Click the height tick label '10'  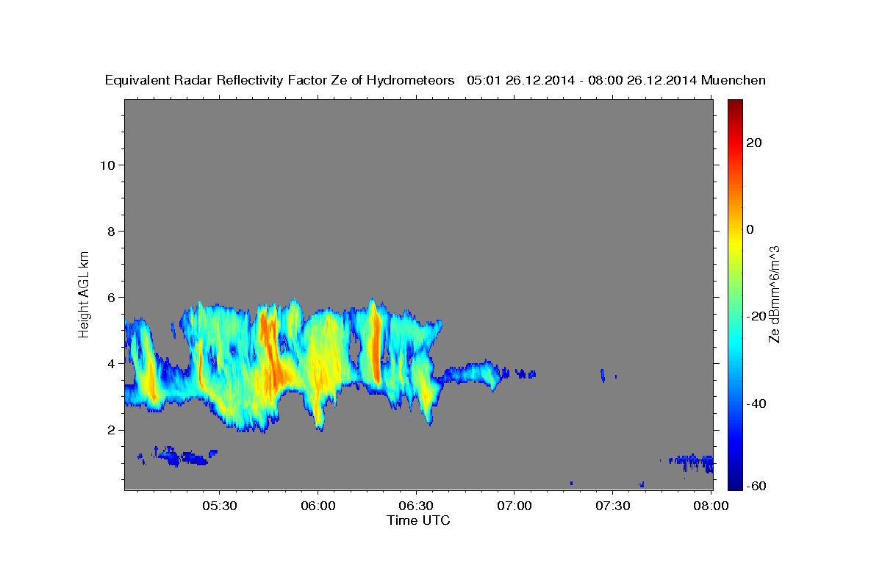click(107, 165)
